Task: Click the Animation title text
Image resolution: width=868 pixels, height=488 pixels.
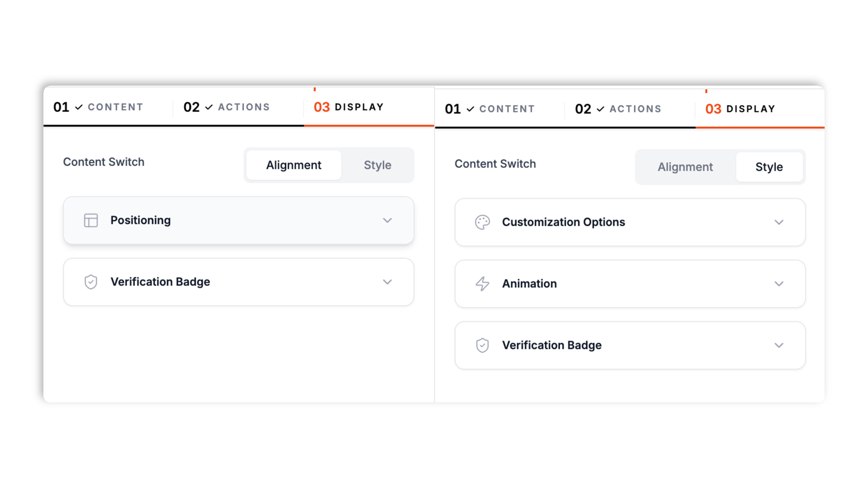Action: (529, 284)
